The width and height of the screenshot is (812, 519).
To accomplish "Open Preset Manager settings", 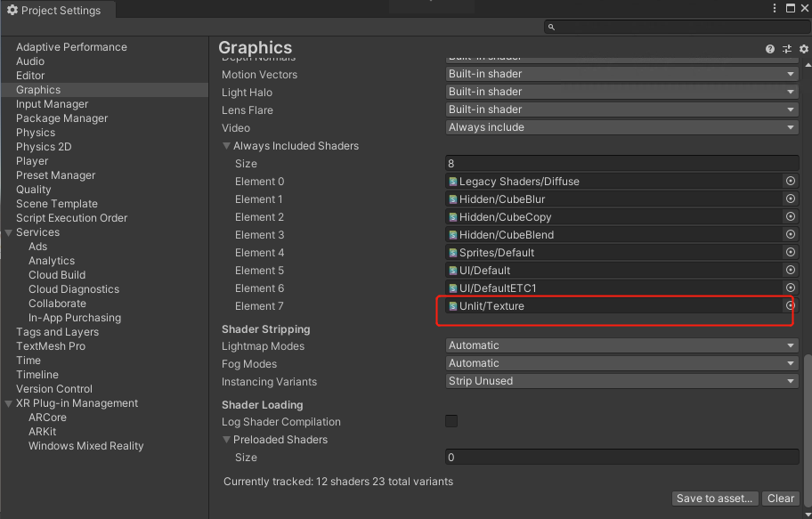I will (x=55, y=175).
